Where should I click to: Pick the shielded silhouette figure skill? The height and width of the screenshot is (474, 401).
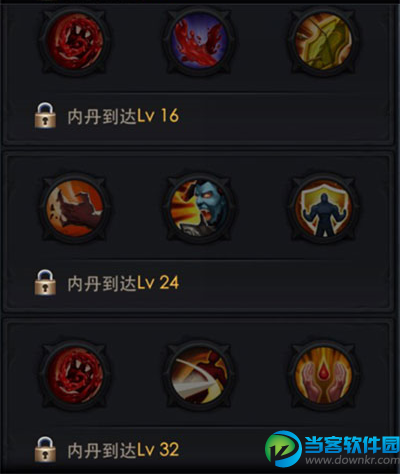click(x=324, y=208)
